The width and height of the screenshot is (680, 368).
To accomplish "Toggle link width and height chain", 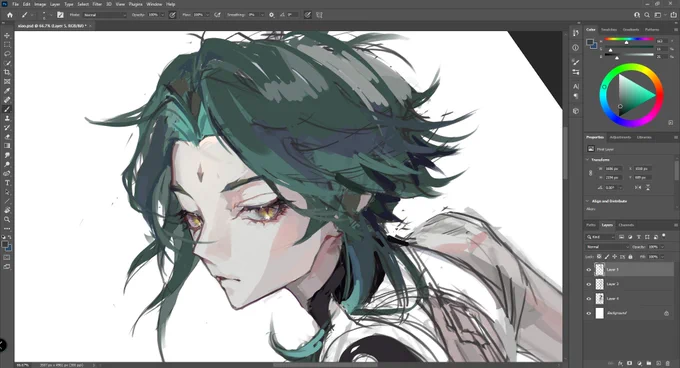I will pyautogui.click(x=590, y=173).
